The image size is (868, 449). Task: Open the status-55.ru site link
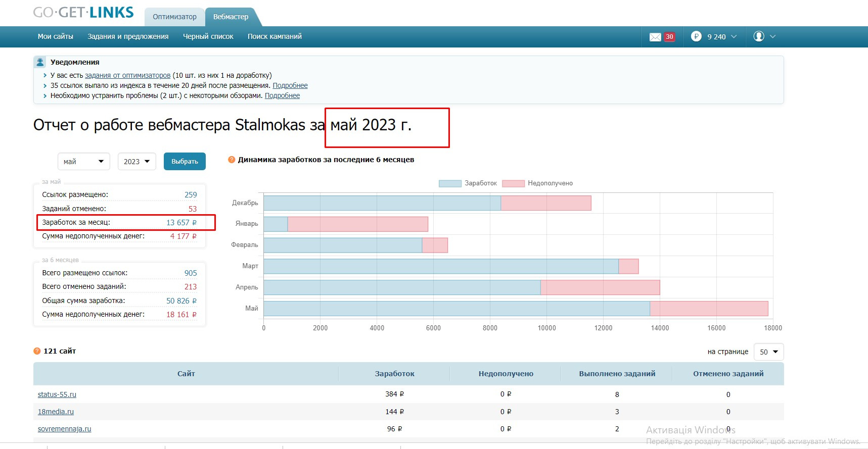tap(57, 394)
